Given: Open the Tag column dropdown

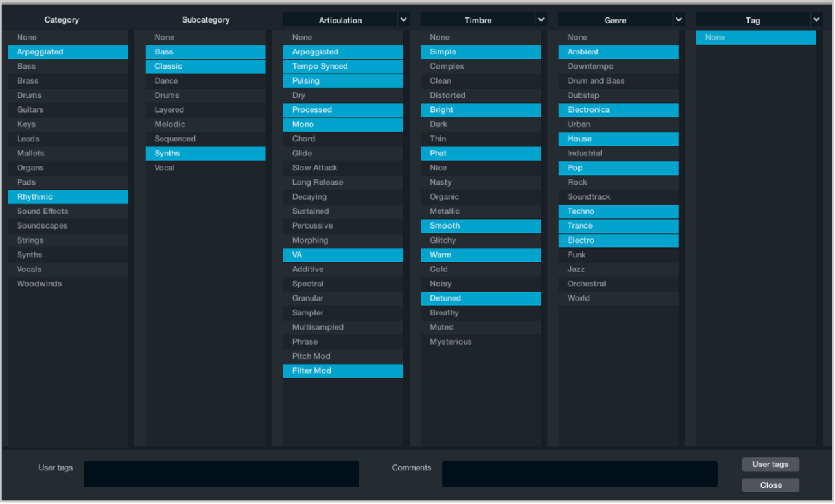Looking at the screenshot, I should pyautogui.click(x=816, y=19).
